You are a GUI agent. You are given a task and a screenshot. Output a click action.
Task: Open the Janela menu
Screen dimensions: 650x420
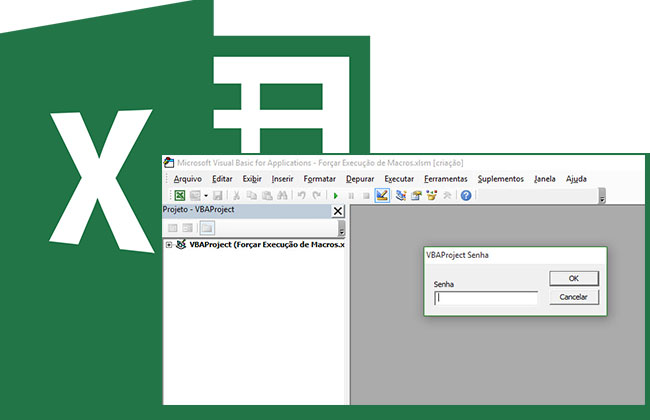[545, 179]
